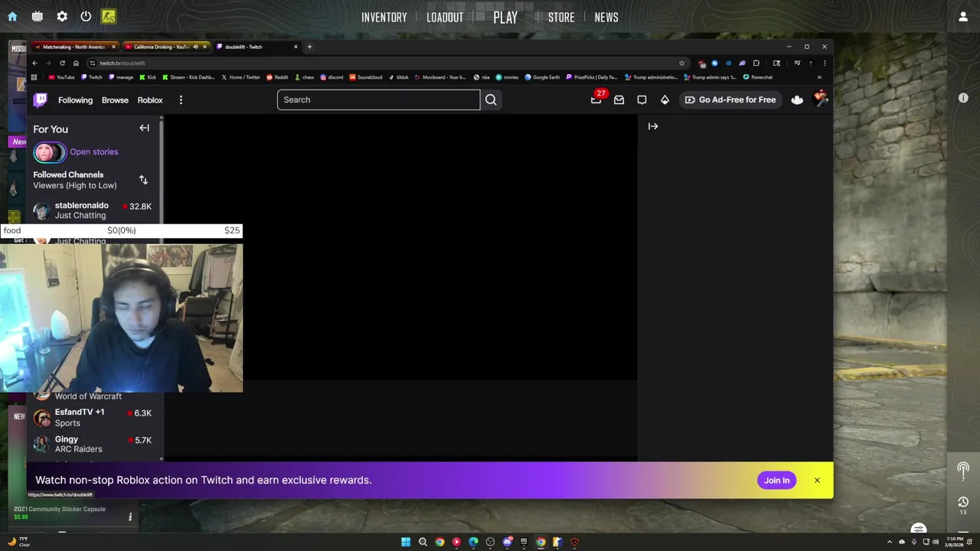Open Twitch whispers mail icon
Screen dimensions: 980x551
point(619,99)
